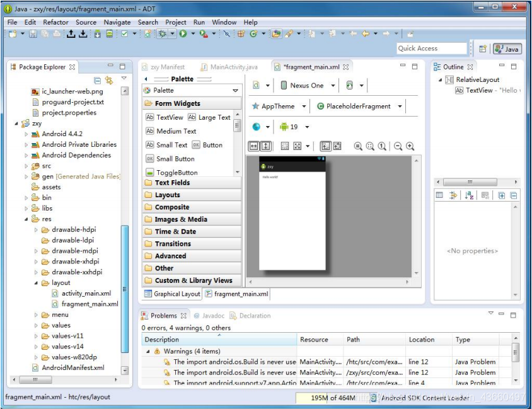
Task: Click the Sort alphabetically icon in Outline properties
Action: pos(469,195)
